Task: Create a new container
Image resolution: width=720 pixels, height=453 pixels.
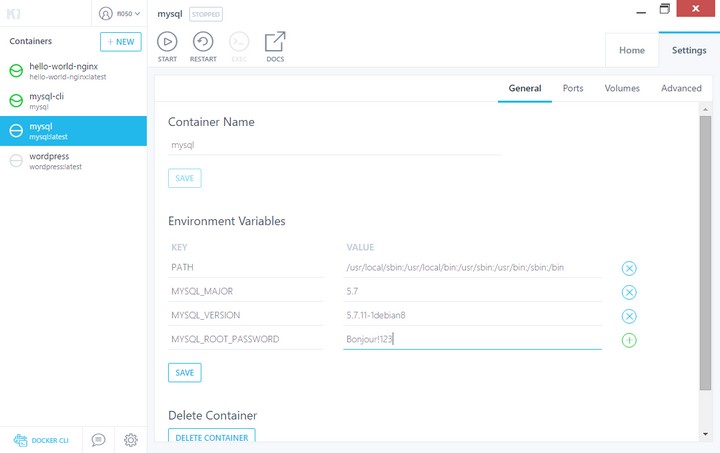Action: click(x=121, y=42)
